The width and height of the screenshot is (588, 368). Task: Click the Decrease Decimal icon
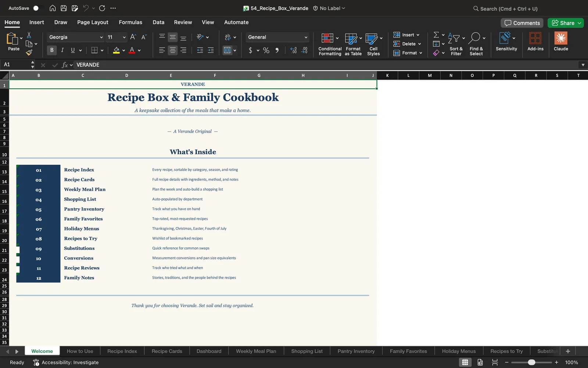pyautogui.click(x=304, y=50)
